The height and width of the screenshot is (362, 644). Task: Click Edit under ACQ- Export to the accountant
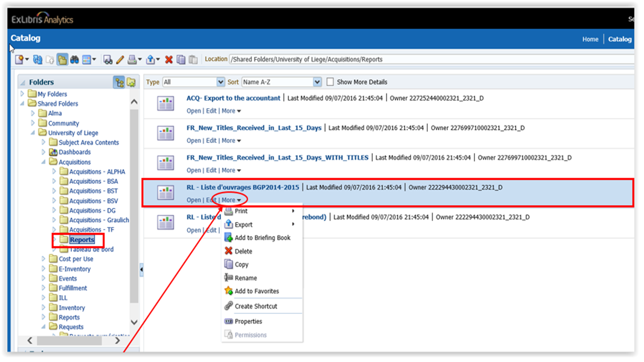pos(211,111)
